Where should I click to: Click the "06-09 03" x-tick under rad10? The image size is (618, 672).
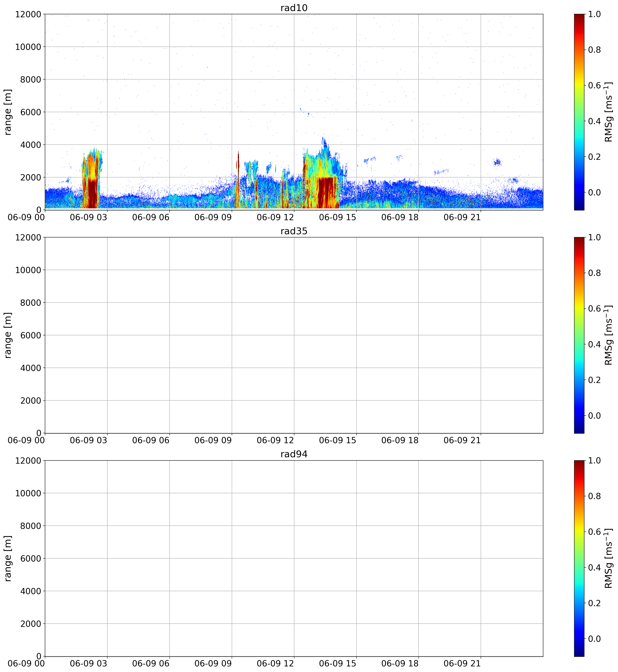(88, 217)
